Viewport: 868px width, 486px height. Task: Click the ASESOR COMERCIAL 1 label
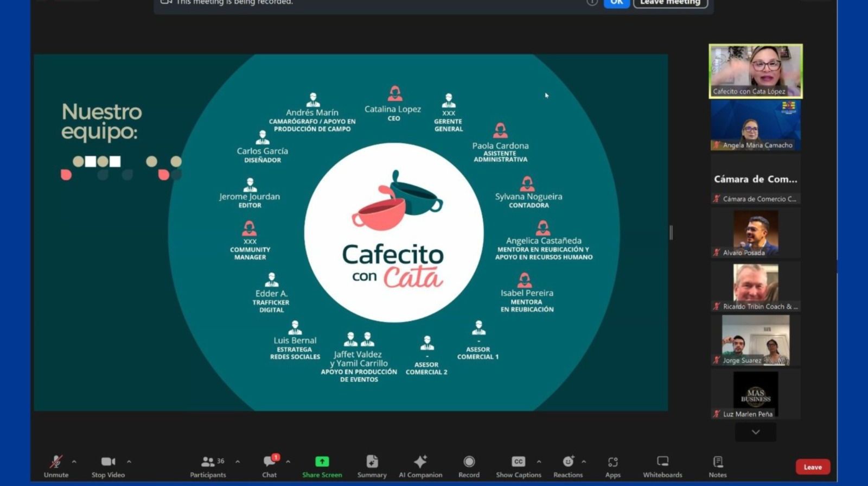click(x=478, y=353)
